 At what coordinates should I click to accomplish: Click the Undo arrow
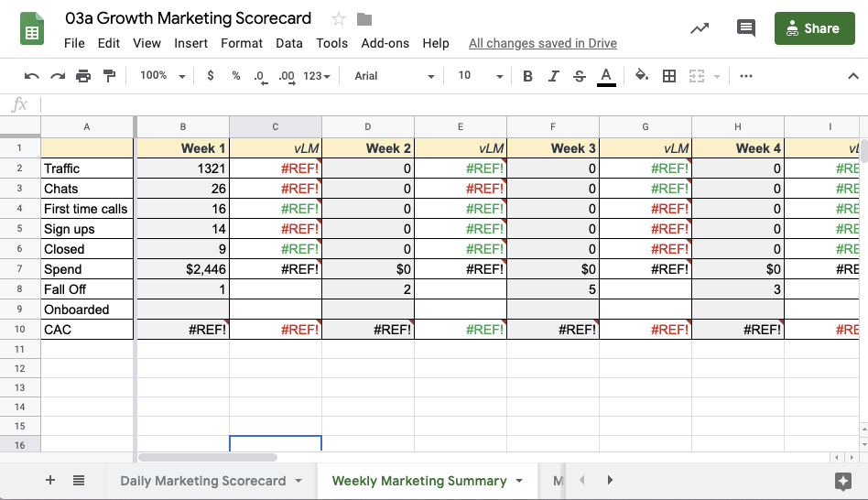coord(31,76)
